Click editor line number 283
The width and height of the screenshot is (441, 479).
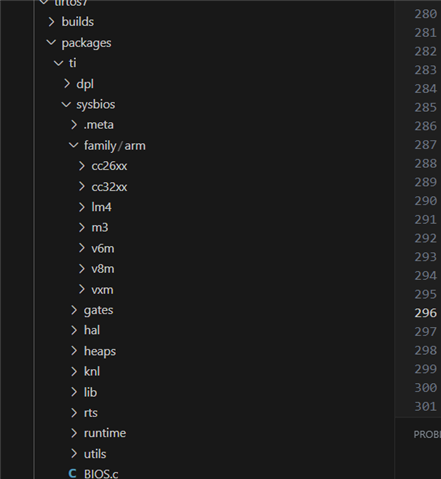point(425,70)
